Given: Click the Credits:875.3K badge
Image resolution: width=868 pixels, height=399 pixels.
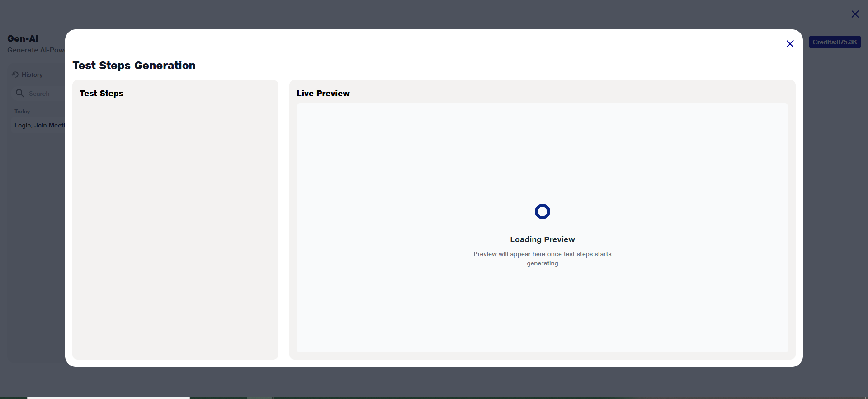Looking at the screenshot, I should click(835, 42).
